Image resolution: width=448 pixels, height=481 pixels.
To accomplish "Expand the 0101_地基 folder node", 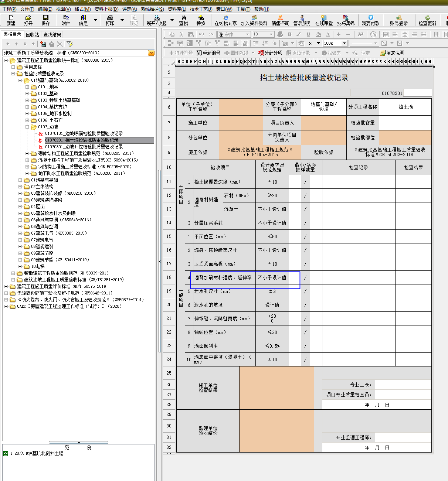I will click(x=27, y=87).
